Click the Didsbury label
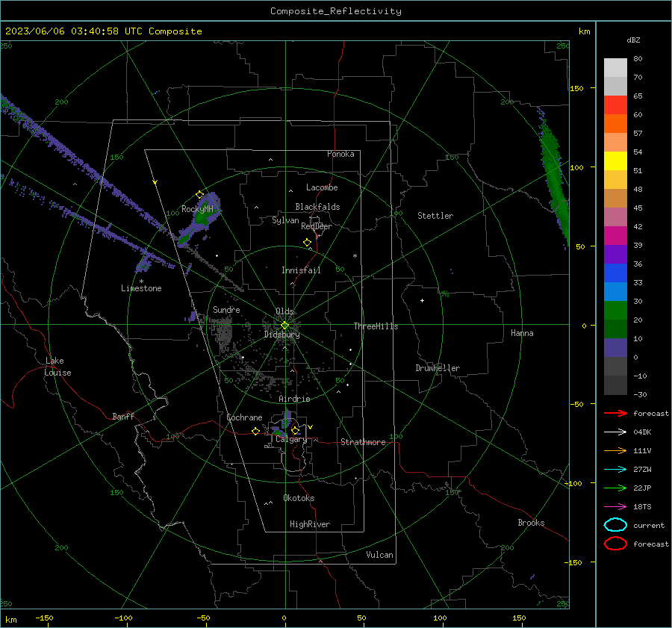The height and width of the screenshot is (628, 672). click(281, 335)
